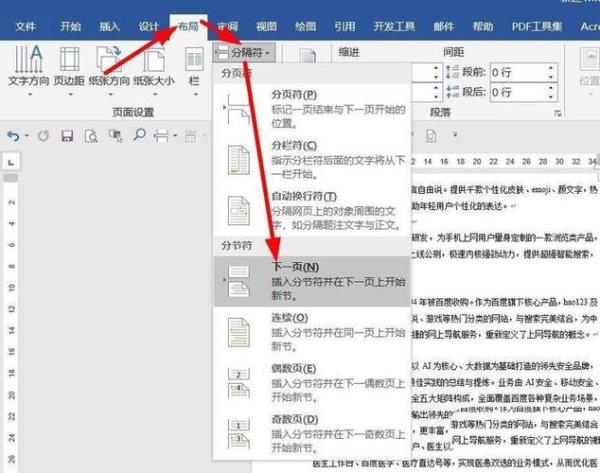Click the 纸张大小 paper size icon
600x473 pixels.
(154, 60)
